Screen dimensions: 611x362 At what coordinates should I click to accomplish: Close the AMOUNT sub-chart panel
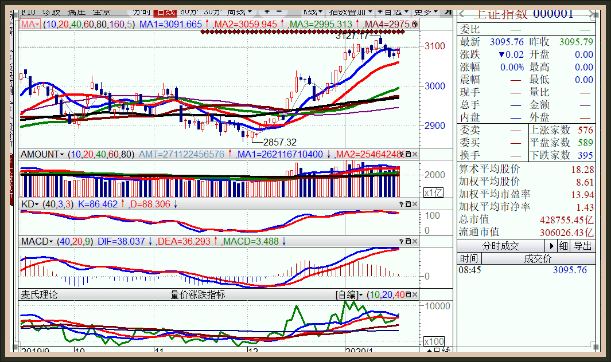tap(415, 154)
